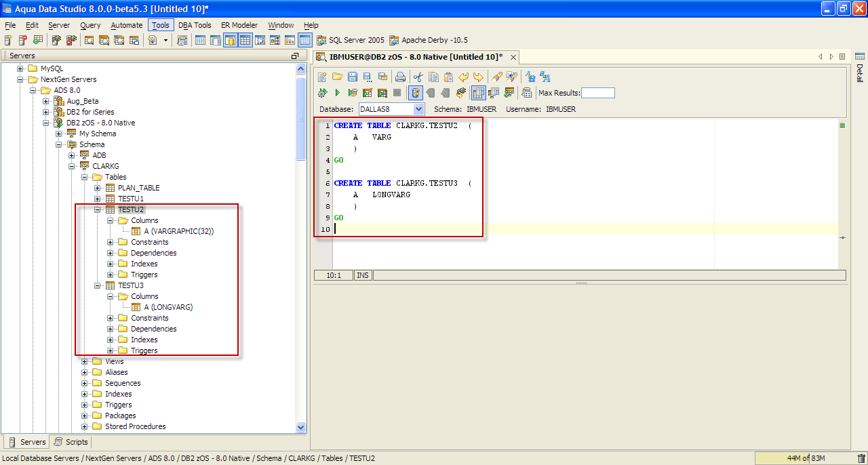
Task: Expand the PLAN_TABLE node
Action: tap(98, 188)
